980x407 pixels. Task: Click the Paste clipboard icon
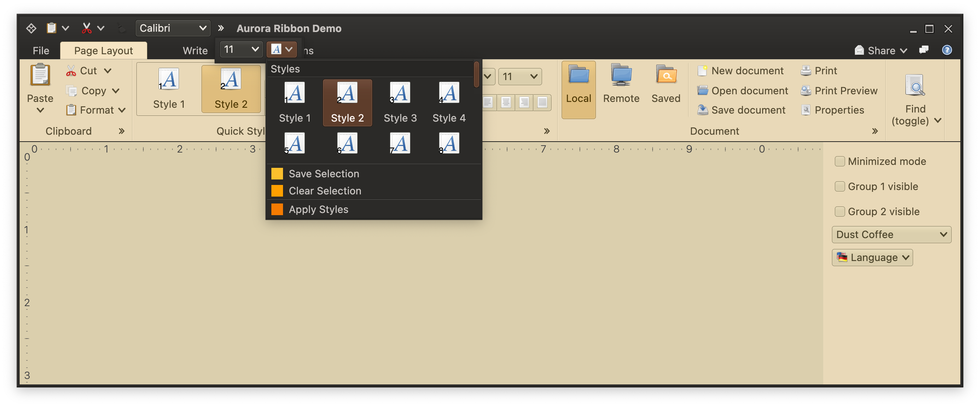coord(40,75)
